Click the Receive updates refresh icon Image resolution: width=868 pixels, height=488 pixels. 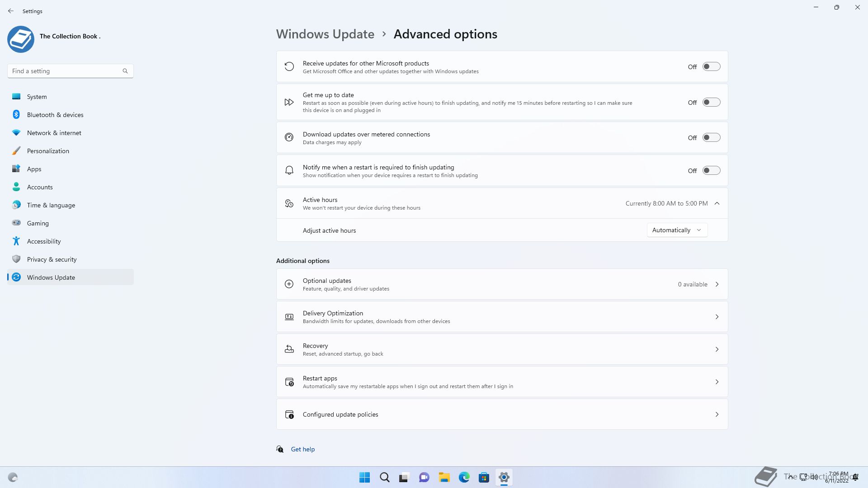(289, 66)
